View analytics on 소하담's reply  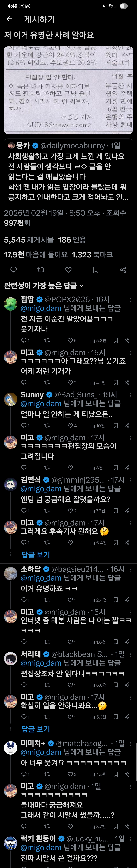(98, 600)
